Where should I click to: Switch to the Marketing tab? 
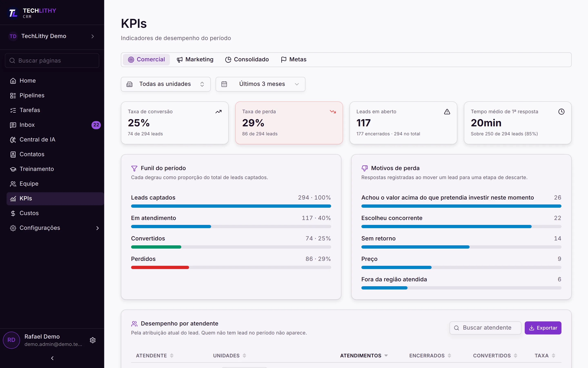[x=195, y=60]
